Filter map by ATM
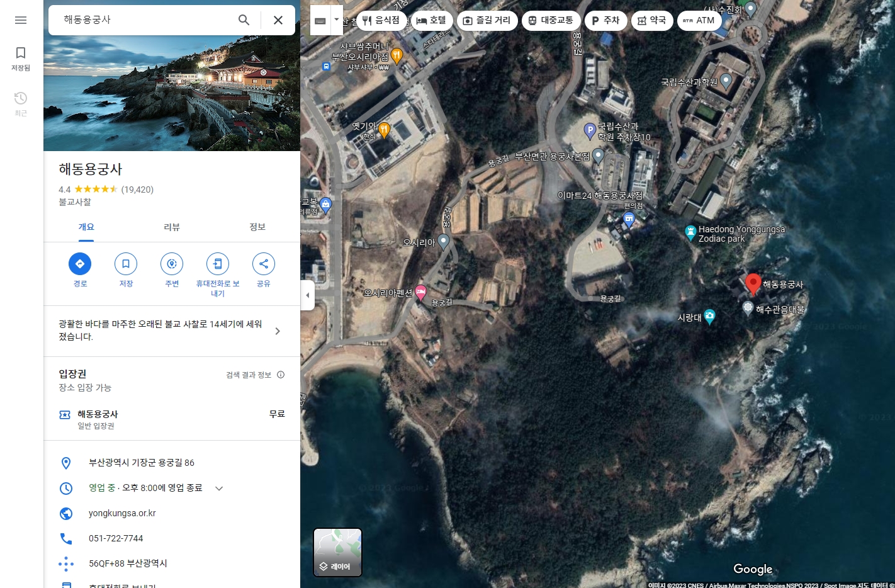Image resolution: width=895 pixels, height=588 pixels. coord(699,21)
